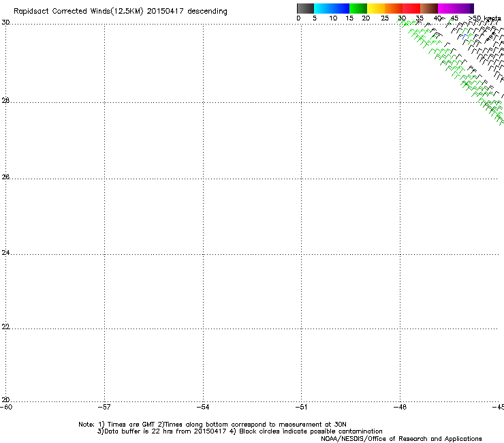Click the '>50 knots' legend label
The height and width of the screenshot is (443, 504).
(485, 18)
